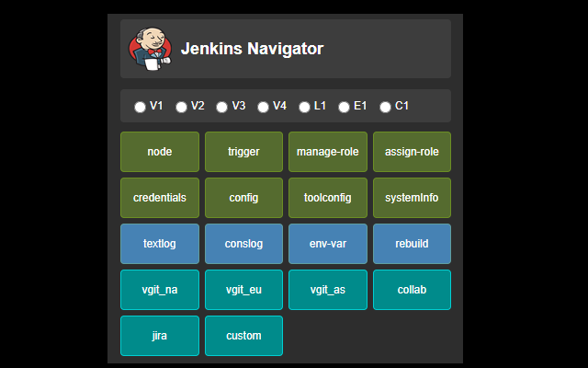Screen dimensions: 588x368
Task: Open the jira button
Action: point(160,336)
